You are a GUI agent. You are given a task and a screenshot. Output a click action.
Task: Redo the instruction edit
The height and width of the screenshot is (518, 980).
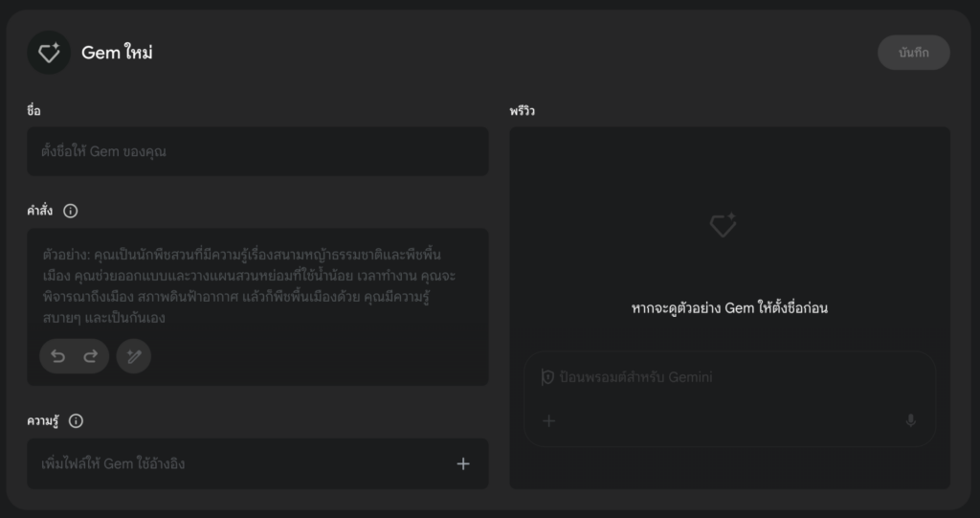point(91,356)
